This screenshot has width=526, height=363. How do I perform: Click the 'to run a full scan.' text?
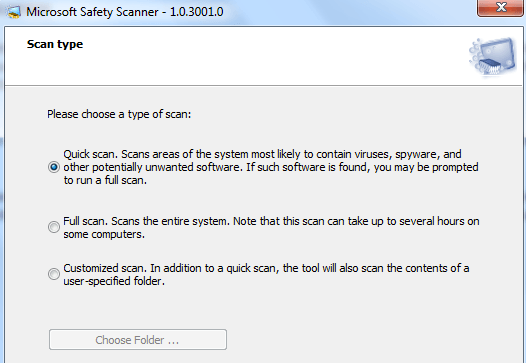point(105,180)
